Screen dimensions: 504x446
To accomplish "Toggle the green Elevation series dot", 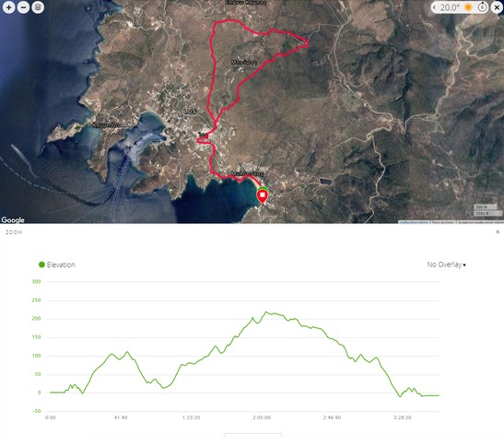I will pyautogui.click(x=41, y=264).
